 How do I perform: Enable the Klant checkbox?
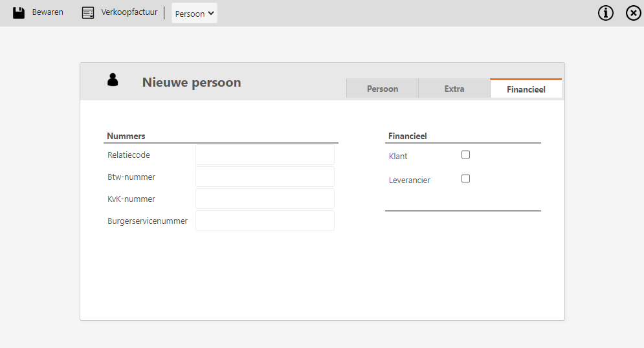coord(465,155)
